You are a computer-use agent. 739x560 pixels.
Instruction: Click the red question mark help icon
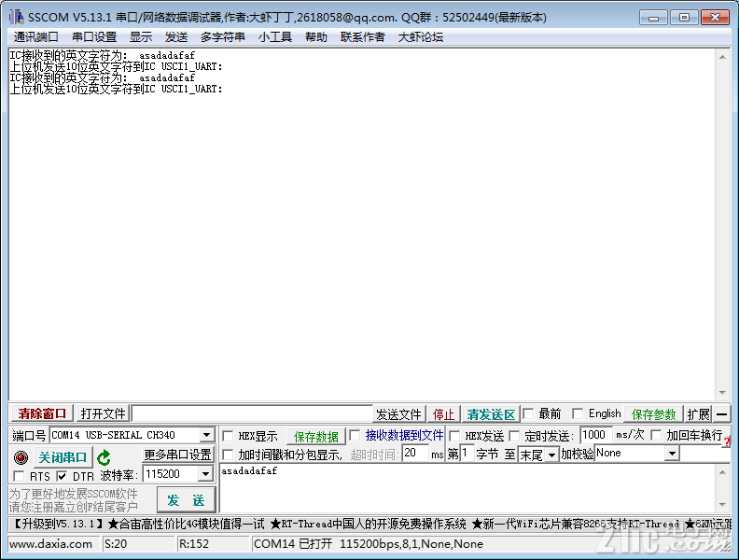(x=727, y=441)
